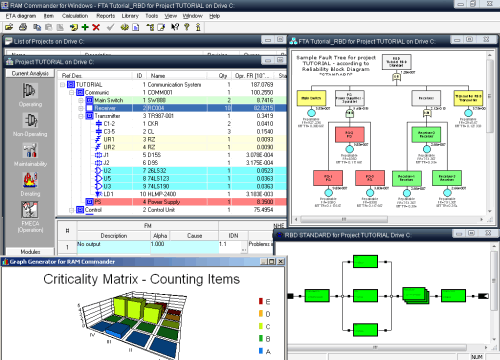Click the connector icon beside J1
The width and height of the screenshot is (500, 360).
(x=98, y=155)
